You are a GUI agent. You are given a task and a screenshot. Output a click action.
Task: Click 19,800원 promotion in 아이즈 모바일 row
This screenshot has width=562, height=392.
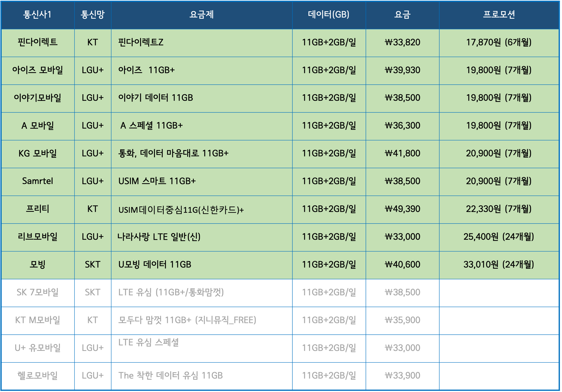point(499,71)
